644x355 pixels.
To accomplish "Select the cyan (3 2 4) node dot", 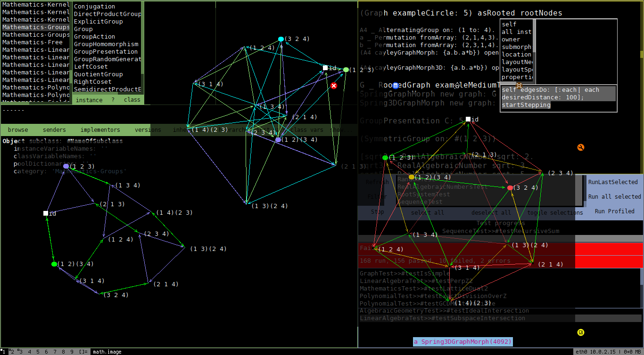I will click(x=281, y=39).
